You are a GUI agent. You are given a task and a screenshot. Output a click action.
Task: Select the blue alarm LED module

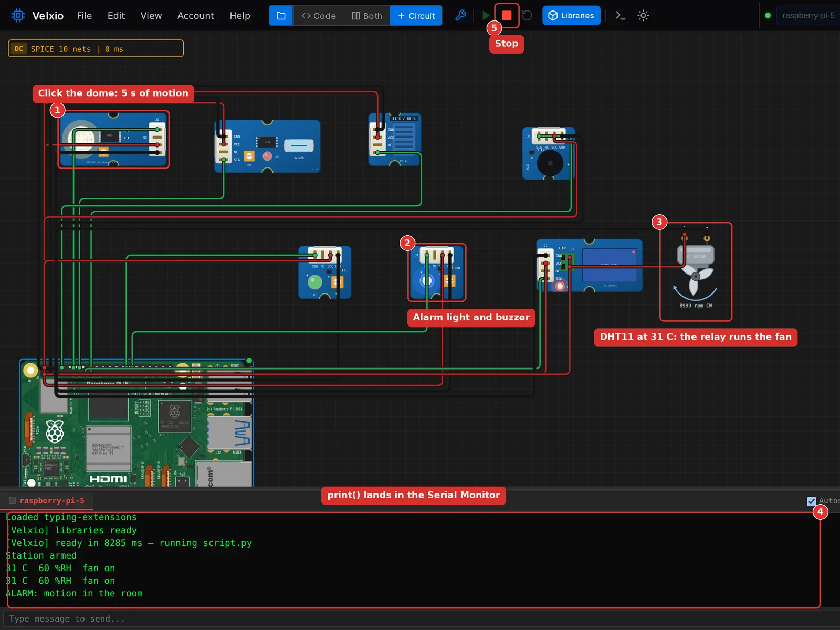tap(437, 272)
